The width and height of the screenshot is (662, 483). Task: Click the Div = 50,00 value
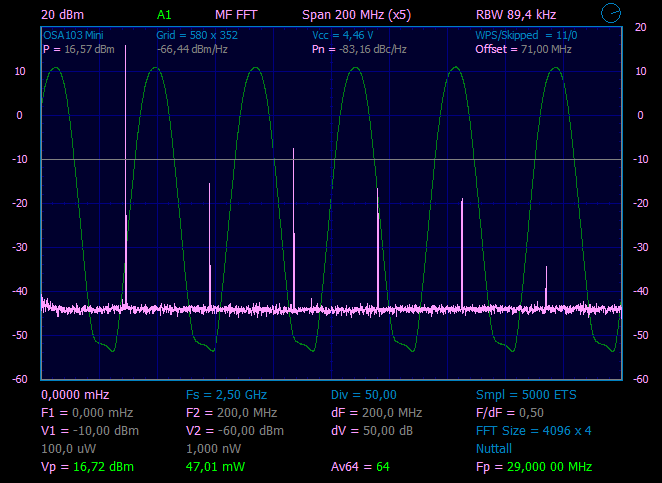pyautogui.click(x=364, y=395)
